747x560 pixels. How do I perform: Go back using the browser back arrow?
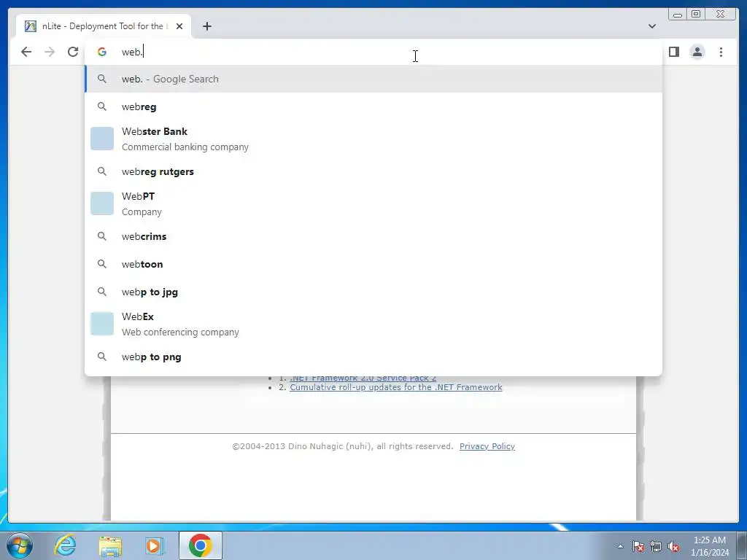click(x=26, y=52)
